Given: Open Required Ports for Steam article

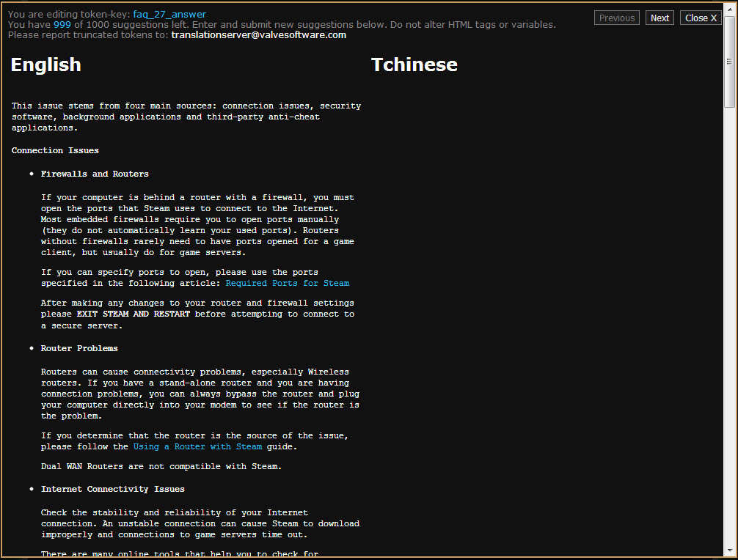Looking at the screenshot, I should click(x=288, y=283).
